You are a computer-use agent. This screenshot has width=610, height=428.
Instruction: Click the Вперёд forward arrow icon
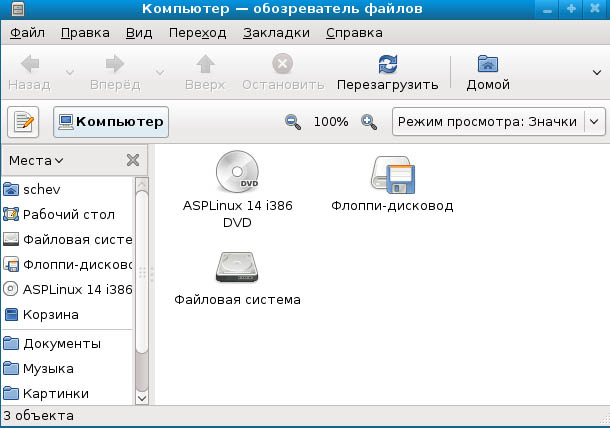coord(115,64)
